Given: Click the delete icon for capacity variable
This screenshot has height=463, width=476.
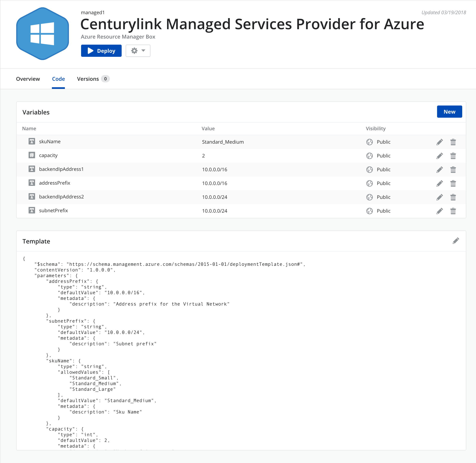Looking at the screenshot, I should [x=453, y=155].
